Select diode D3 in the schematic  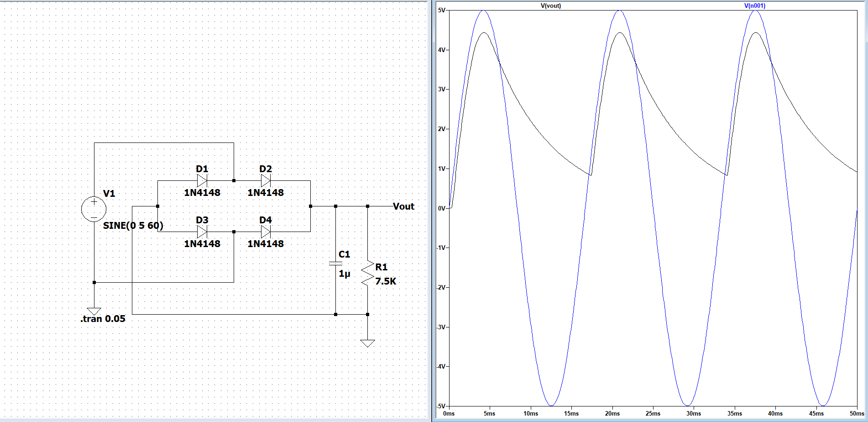tap(201, 232)
